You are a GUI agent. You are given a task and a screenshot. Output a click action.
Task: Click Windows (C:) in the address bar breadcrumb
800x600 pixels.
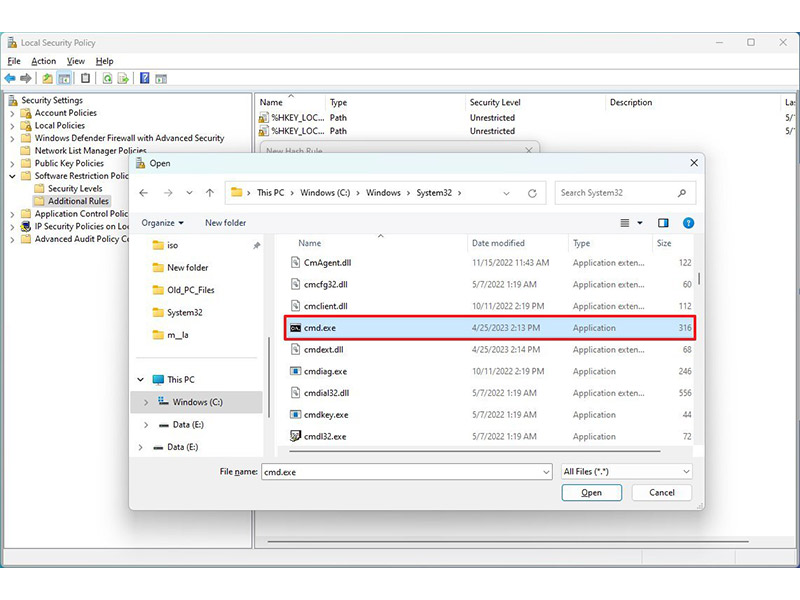pos(325,193)
